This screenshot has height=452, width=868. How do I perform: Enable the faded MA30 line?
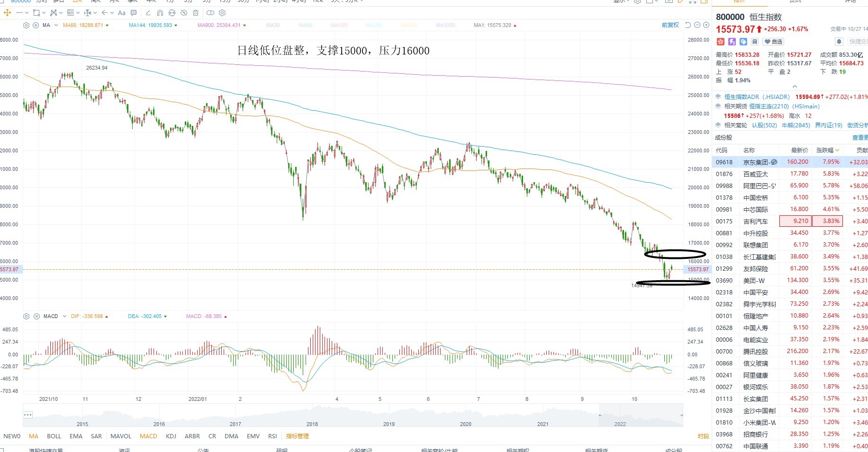click(273, 25)
